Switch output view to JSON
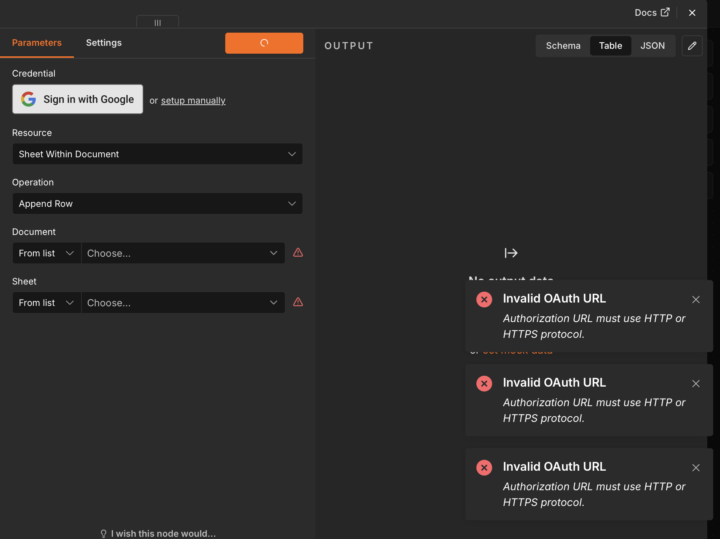This screenshot has height=539, width=720. (652, 45)
